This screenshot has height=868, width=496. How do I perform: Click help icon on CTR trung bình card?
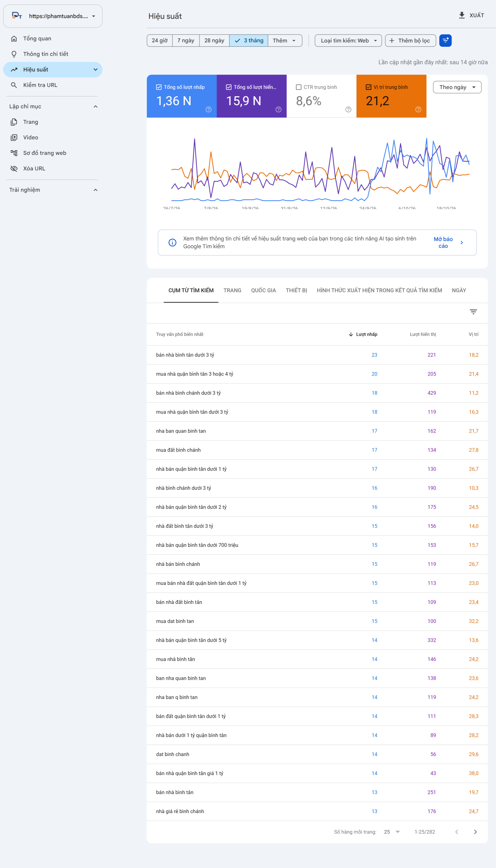(348, 109)
